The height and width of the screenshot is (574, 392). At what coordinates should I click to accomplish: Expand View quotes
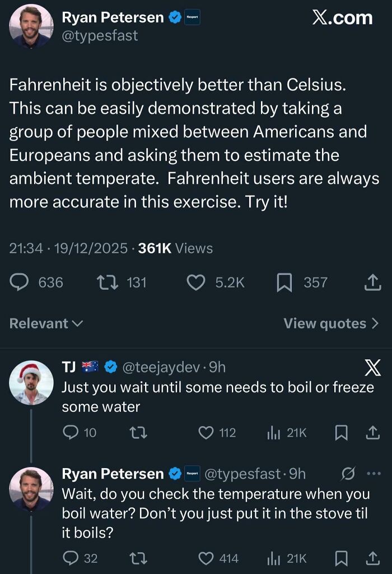coord(330,323)
